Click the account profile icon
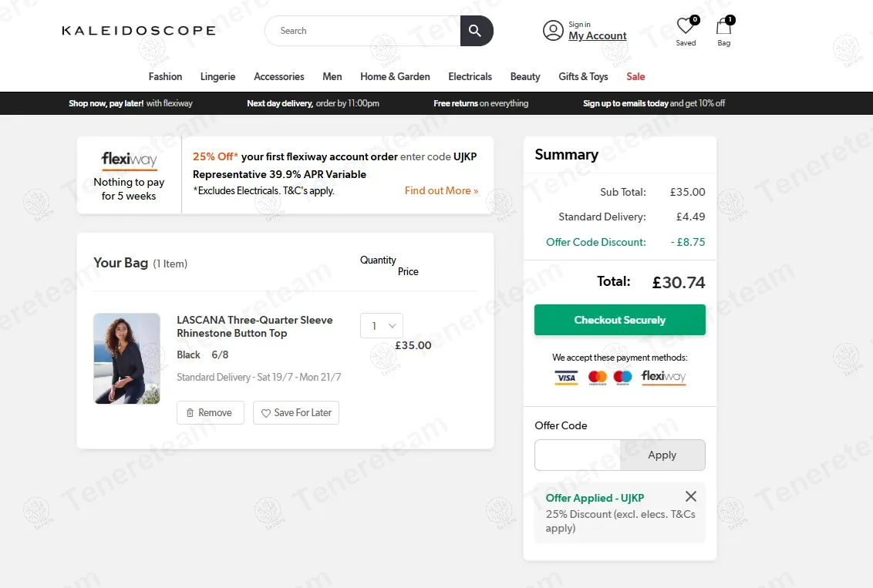 click(x=553, y=31)
